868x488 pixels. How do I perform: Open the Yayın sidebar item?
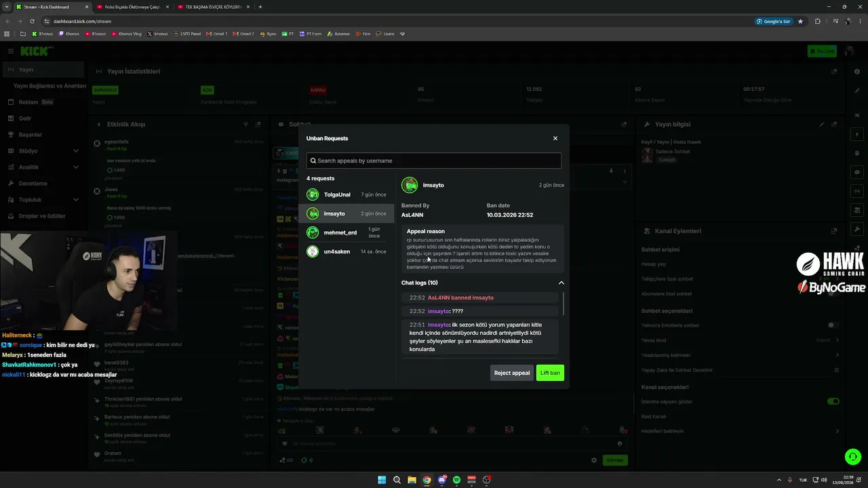pos(42,70)
